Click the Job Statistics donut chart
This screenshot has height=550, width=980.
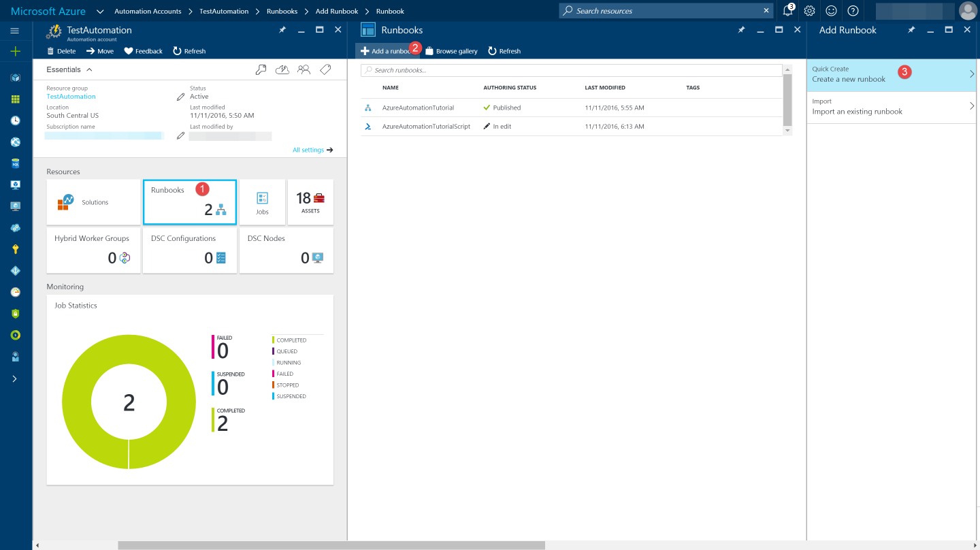coord(129,402)
